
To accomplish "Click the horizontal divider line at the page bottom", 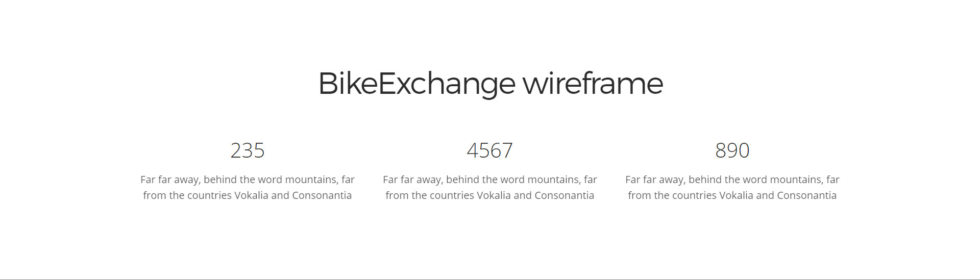I will point(490,279).
